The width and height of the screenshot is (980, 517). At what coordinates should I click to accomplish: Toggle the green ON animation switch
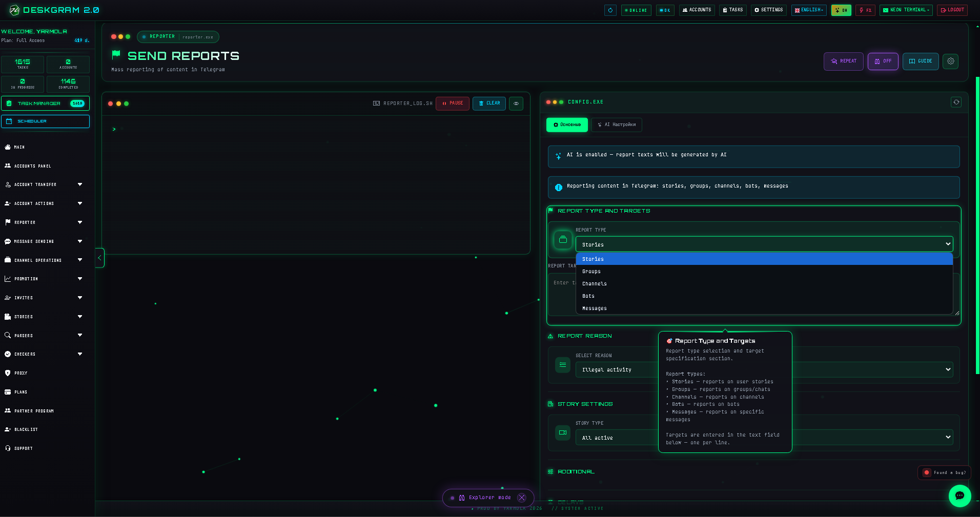(x=841, y=10)
